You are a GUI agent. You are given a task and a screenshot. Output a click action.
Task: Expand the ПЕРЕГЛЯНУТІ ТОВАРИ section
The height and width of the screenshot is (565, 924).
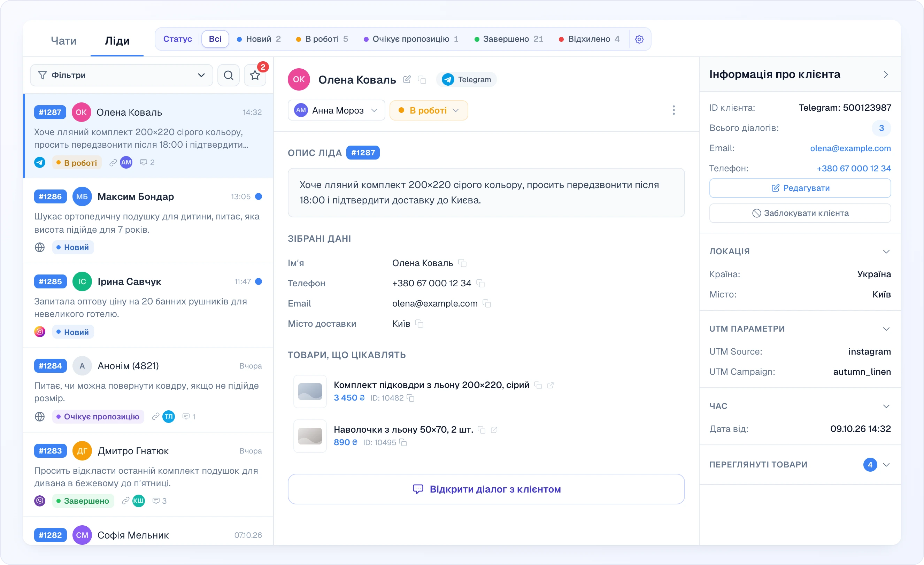pos(886,465)
